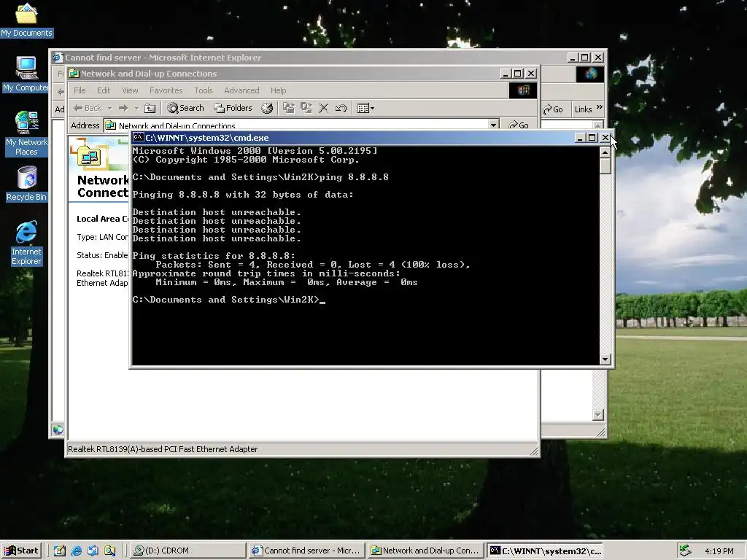The height and width of the screenshot is (560, 747).
Task: Click the IE window scroll down arrow
Action: pos(598,415)
